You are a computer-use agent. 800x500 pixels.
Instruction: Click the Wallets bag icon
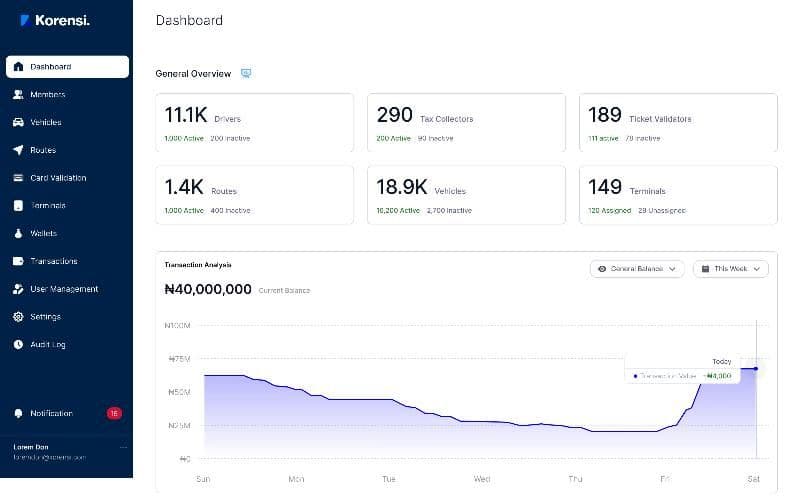coord(18,233)
